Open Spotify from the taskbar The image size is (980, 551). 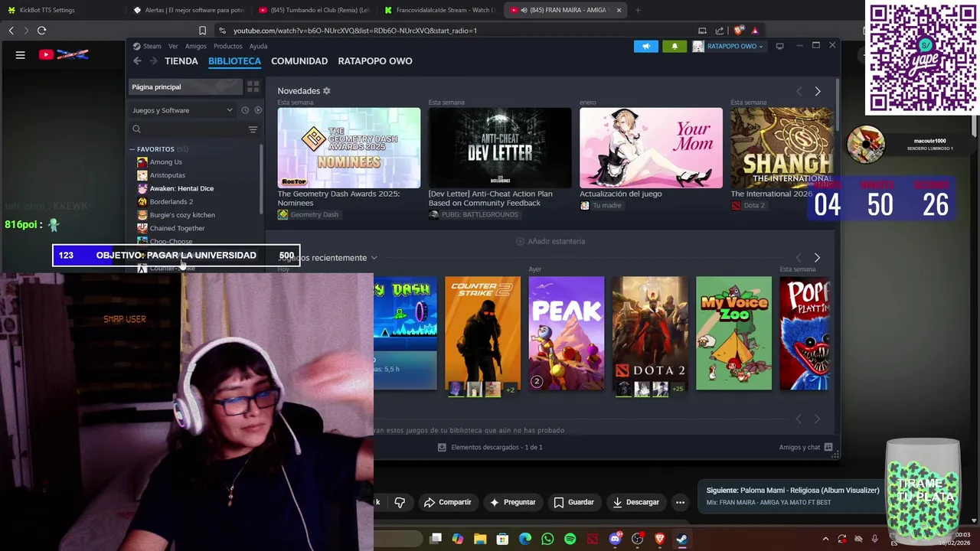pos(570,539)
